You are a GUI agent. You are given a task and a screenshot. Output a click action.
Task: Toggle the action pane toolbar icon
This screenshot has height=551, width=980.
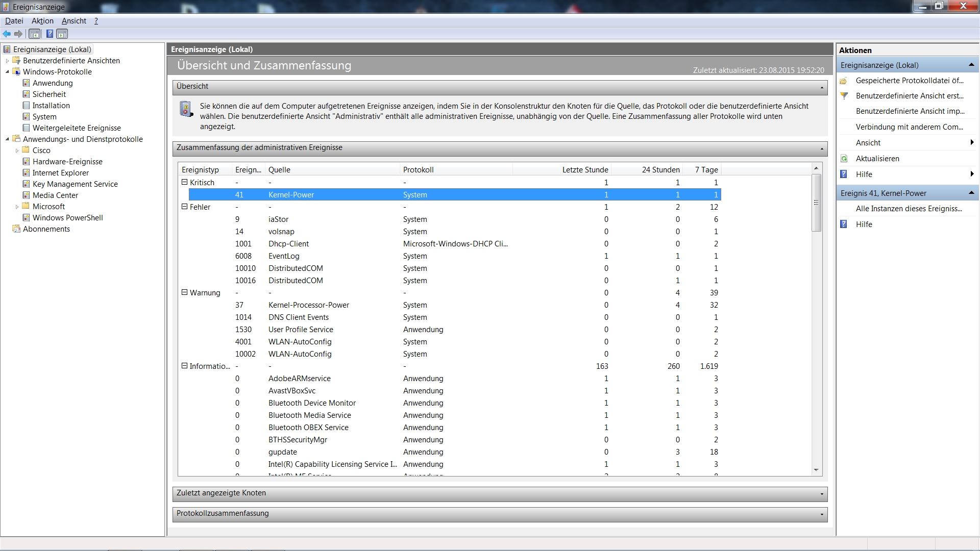[62, 34]
